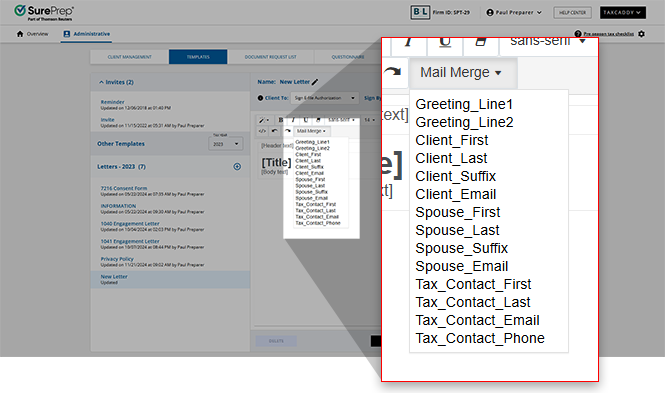Click the undo arrow in the editor
665x393 pixels.
(x=274, y=131)
